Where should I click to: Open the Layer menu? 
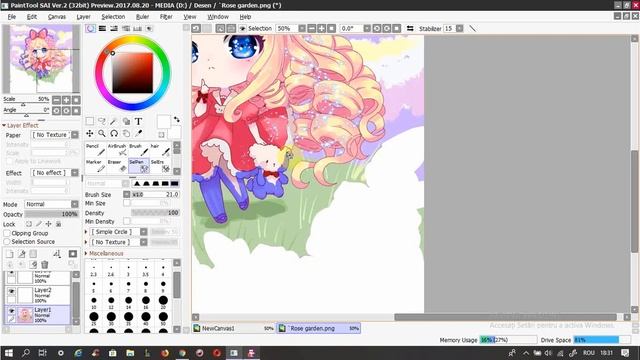click(83, 17)
